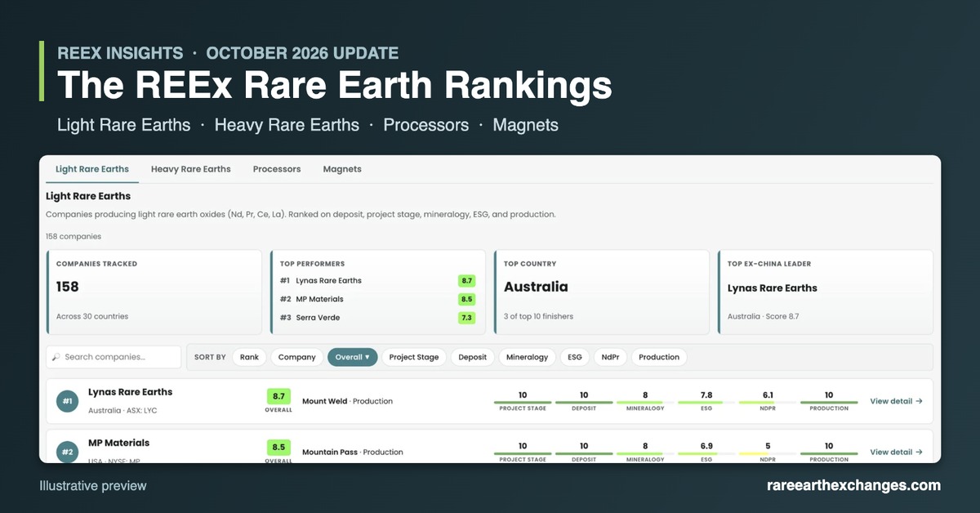Sort the list by Rank
This screenshot has height=513, width=980.
click(x=249, y=357)
